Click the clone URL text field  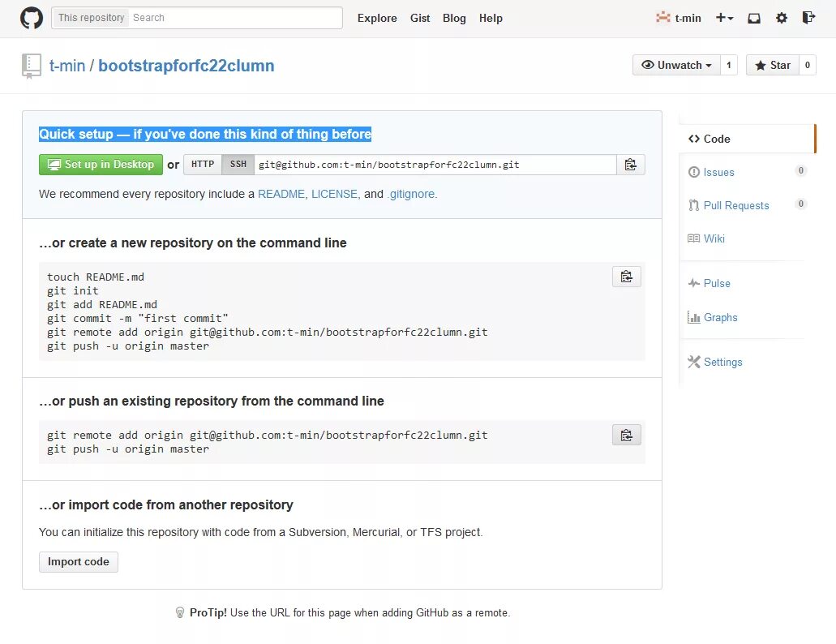click(x=435, y=165)
